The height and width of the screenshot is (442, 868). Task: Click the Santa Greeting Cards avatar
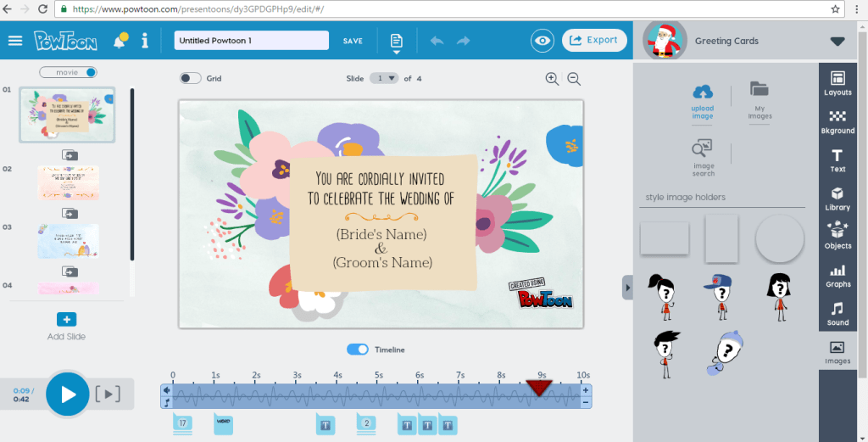click(x=665, y=41)
